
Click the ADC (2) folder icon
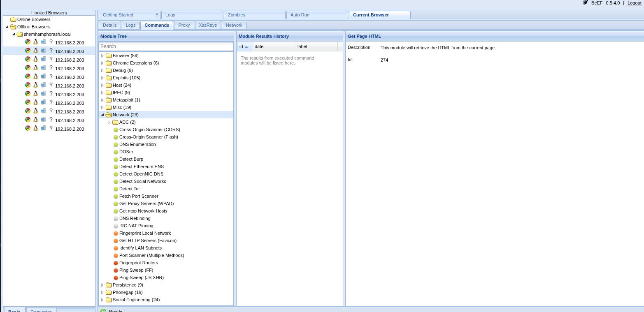pos(115,122)
